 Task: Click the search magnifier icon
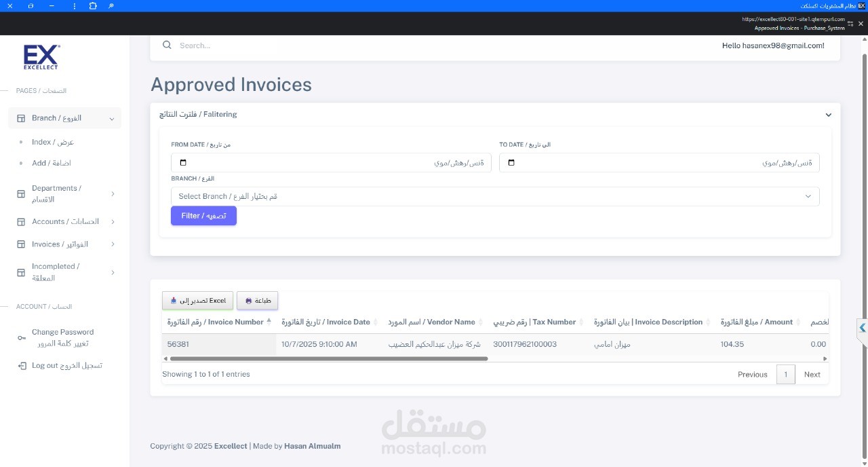tap(167, 45)
